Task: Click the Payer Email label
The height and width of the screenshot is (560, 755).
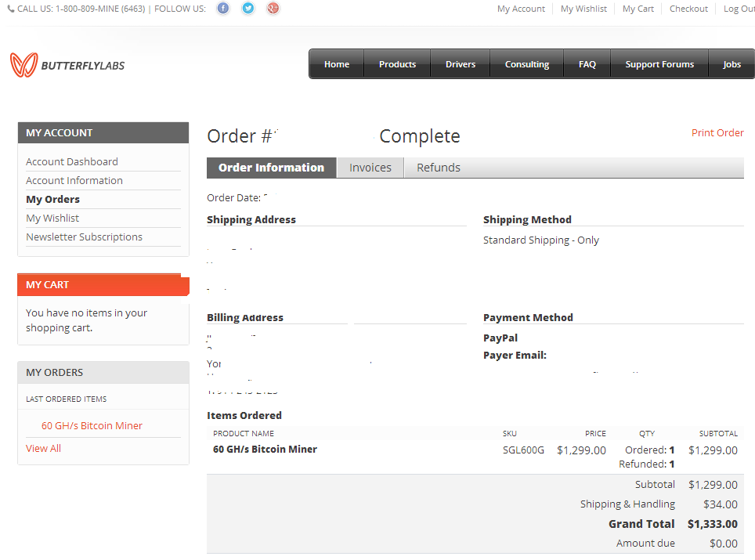Action: click(x=515, y=356)
